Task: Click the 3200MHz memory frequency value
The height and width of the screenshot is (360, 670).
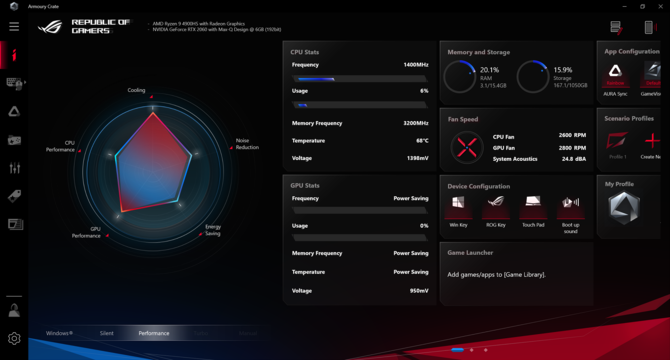Action: coord(416,123)
